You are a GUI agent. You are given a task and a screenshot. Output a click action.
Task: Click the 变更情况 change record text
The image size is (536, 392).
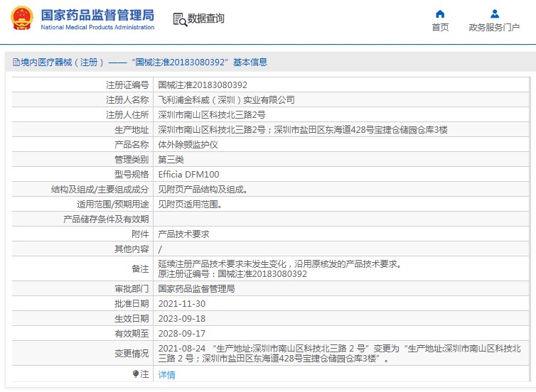340,354
